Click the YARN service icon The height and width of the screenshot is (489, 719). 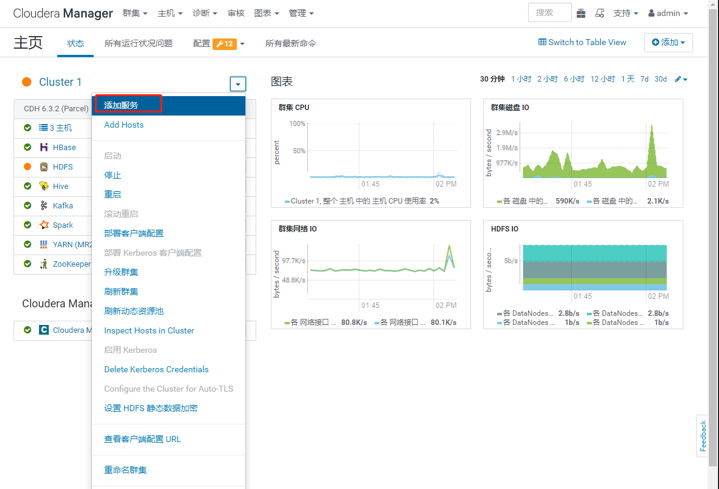pyautogui.click(x=44, y=244)
